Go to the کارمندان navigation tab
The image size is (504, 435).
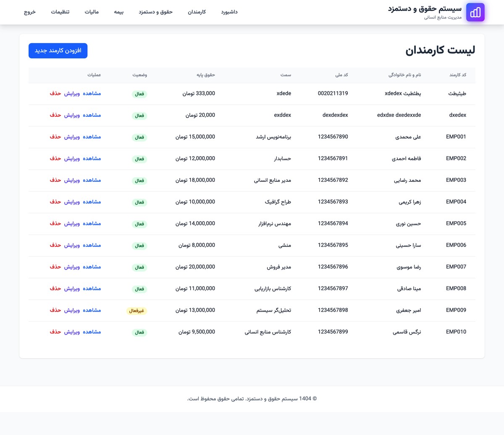click(197, 12)
